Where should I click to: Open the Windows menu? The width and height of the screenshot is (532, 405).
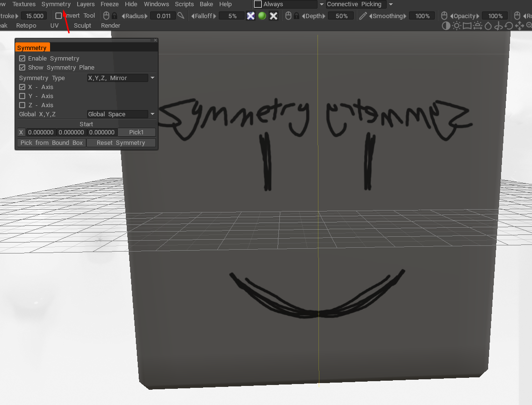[x=156, y=4]
